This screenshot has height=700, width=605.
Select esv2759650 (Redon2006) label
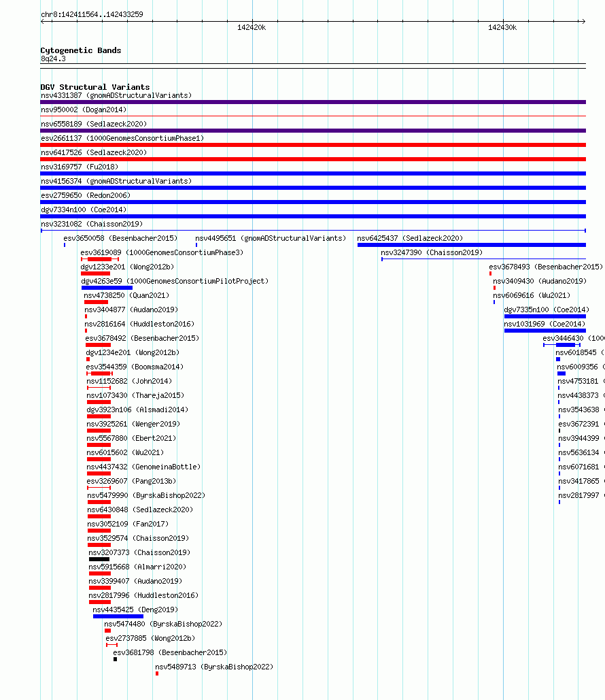[x=86, y=195]
